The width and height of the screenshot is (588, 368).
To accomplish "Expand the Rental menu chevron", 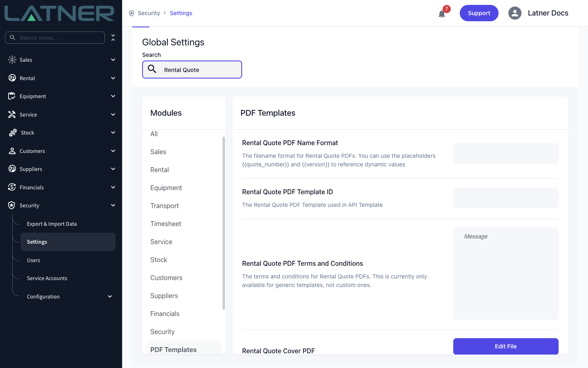I will 113,78.
